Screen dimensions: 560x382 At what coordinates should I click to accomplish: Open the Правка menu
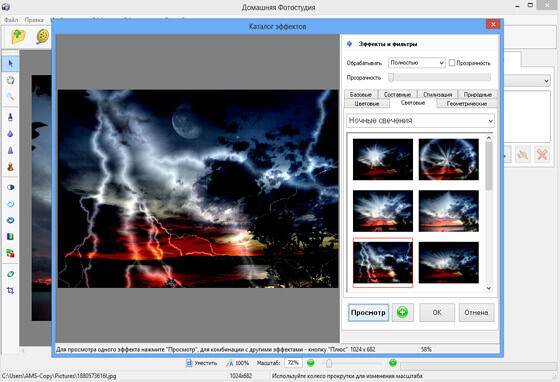click(34, 20)
